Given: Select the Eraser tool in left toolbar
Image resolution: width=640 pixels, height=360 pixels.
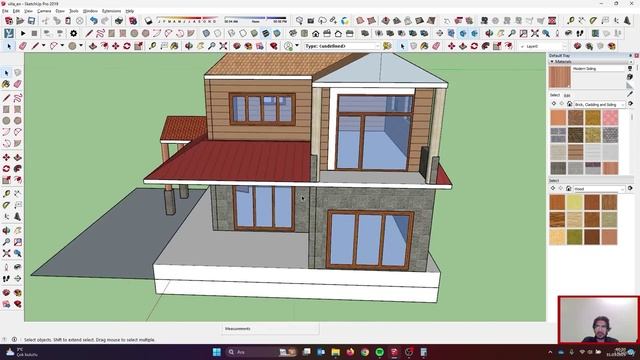Looking at the screenshot, I should 18,84.
